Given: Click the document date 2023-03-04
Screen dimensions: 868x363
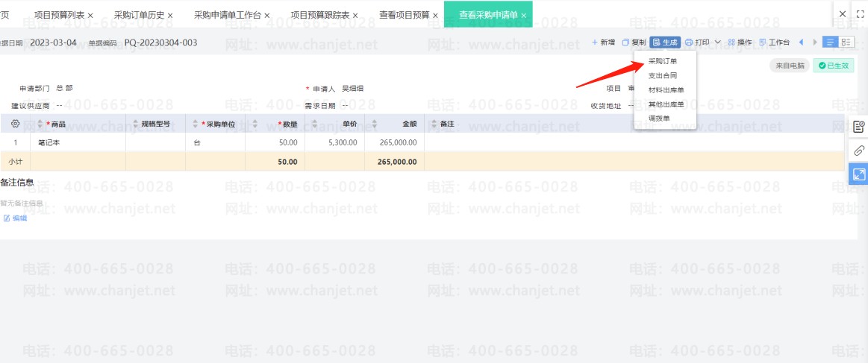Looking at the screenshot, I should 53,43.
